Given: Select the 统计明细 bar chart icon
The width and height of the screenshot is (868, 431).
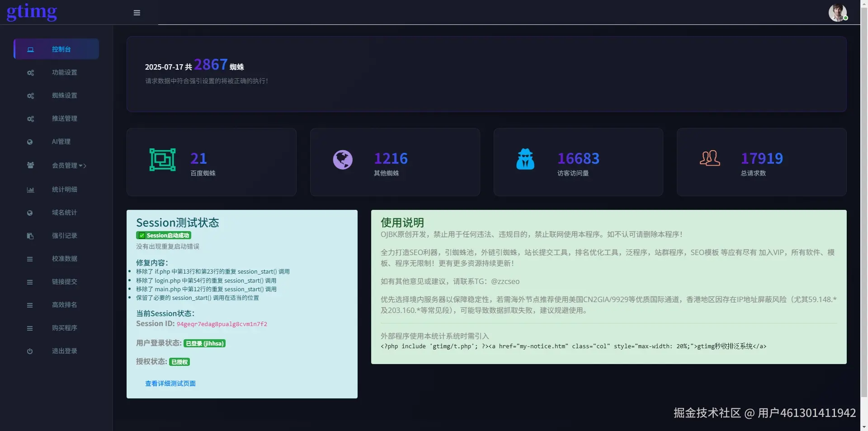Looking at the screenshot, I should (x=30, y=189).
